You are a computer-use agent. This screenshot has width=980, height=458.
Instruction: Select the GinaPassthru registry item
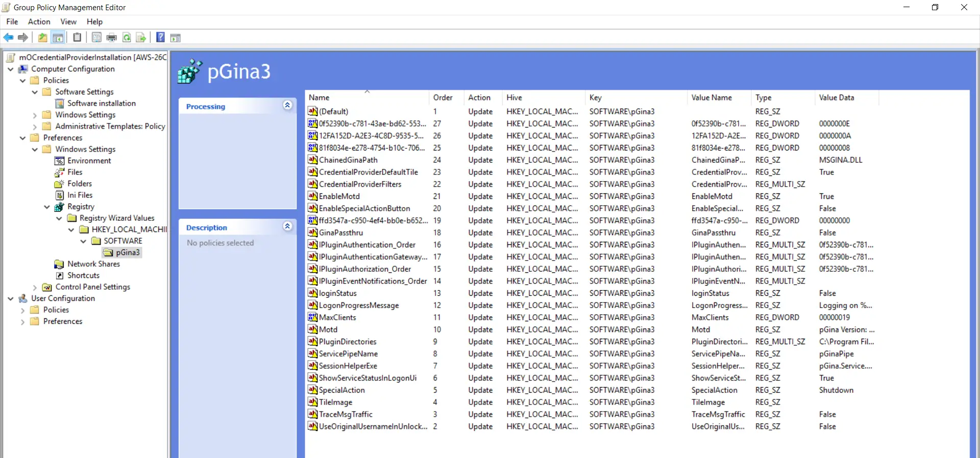(x=341, y=233)
